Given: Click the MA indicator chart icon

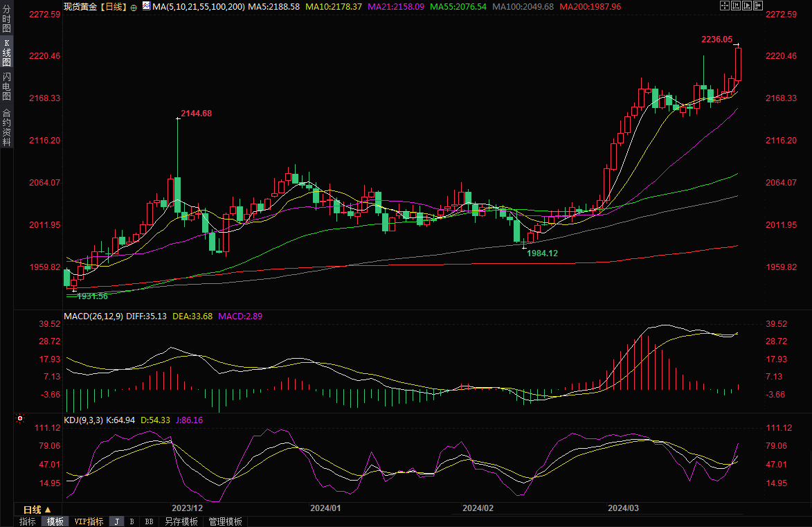Looking at the screenshot, I should (145, 6).
